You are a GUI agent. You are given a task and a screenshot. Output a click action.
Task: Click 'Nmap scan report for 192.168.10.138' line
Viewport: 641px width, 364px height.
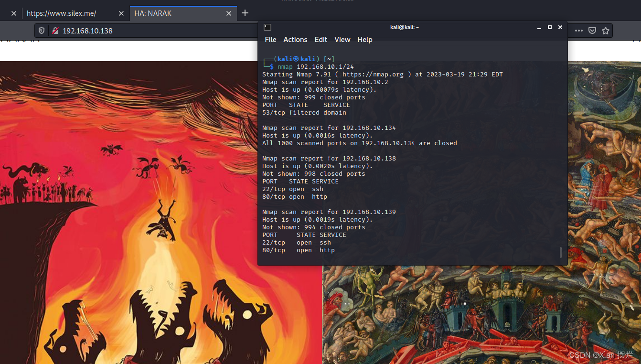pos(329,159)
